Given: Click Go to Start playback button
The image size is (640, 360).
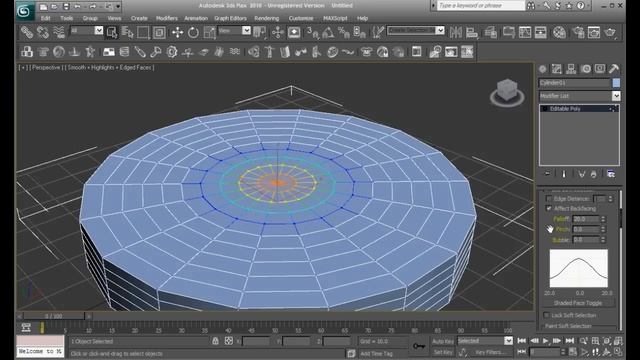Looking at the screenshot, I should coord(522,341).
